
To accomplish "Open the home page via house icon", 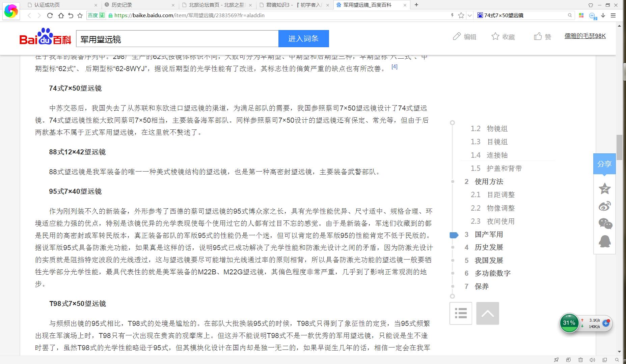I will [x=61, y=16].
